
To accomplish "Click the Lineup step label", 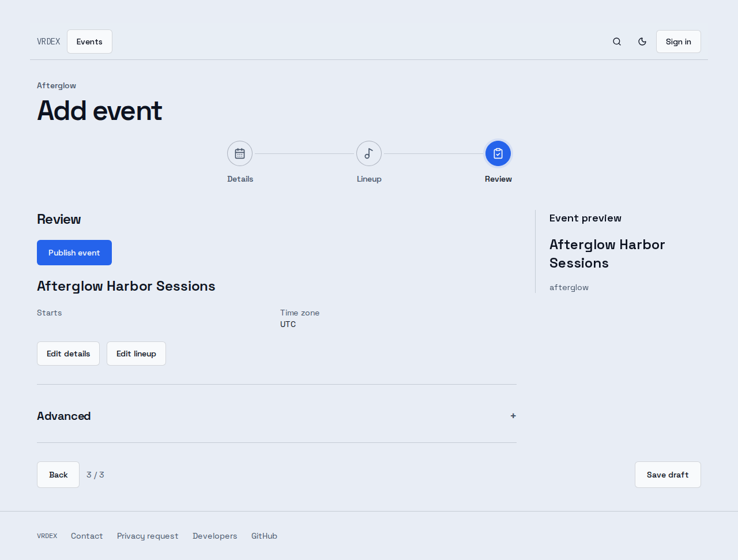I will click(x=369, y=179).
